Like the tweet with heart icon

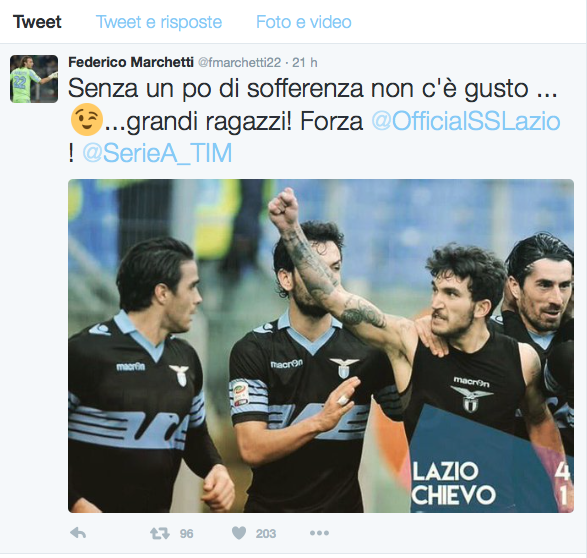[239, 533]
